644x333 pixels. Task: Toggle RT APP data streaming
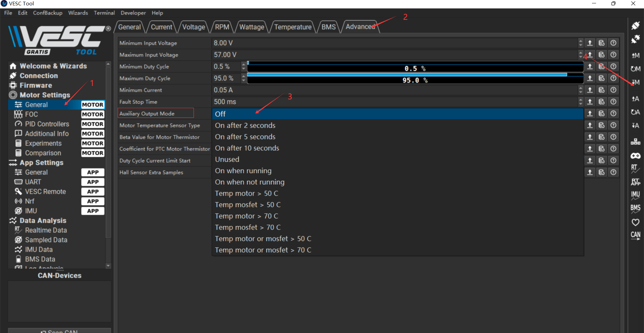tap(635, 182)
